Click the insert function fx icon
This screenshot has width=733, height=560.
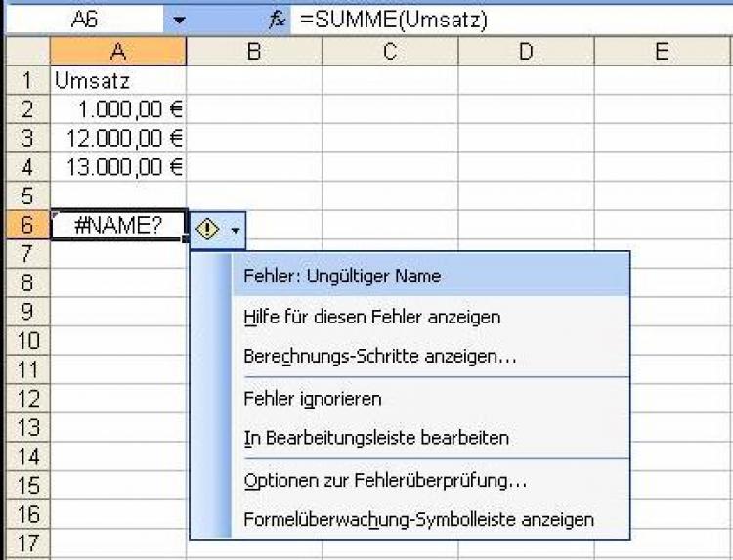(278, 19)
